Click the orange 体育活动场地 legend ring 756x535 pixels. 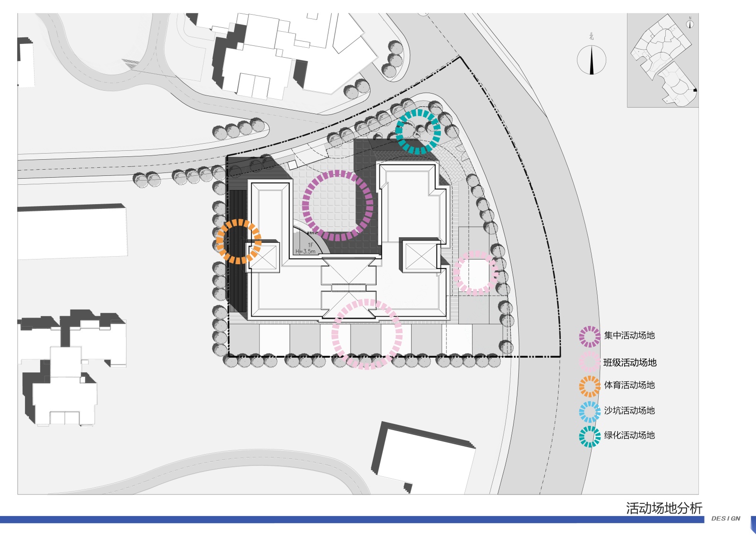590,386
